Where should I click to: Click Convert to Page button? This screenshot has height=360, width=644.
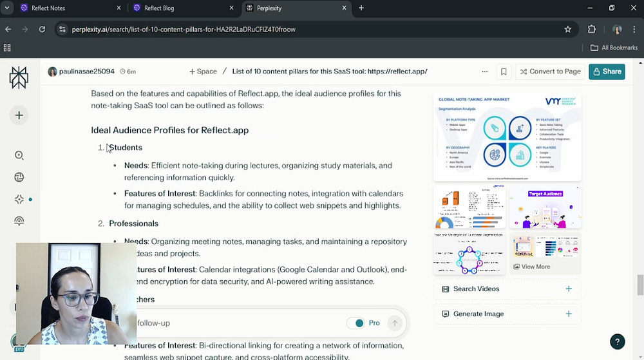pos(550,71)
